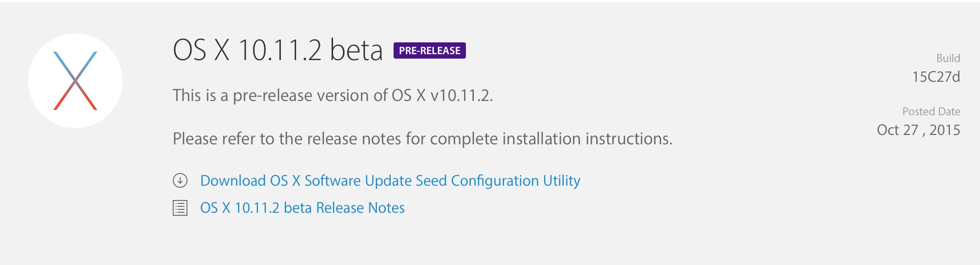The height and width of the screenshot is (265, 980).
Task: Select the build number 15C27d
Action: click(936, 77)
